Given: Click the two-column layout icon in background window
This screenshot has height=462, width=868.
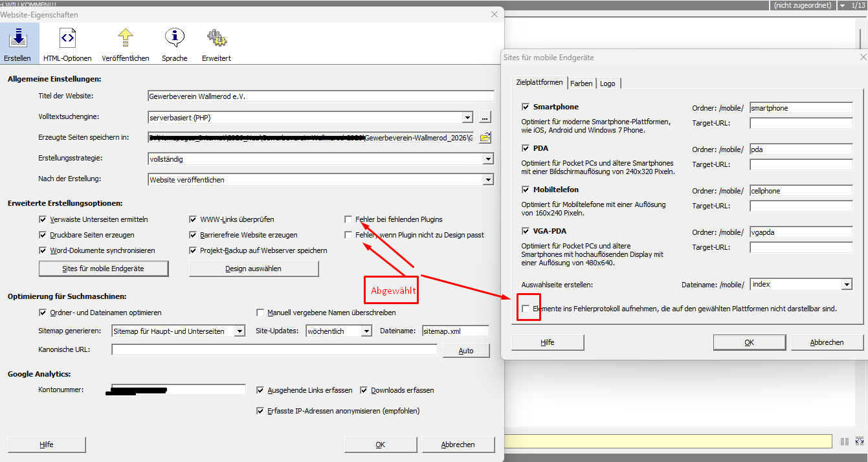Looking at the screenshot, I should (845, 441).
